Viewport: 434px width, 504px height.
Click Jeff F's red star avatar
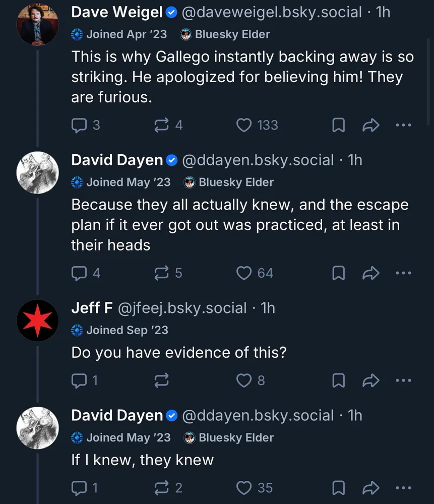point(37,321)
